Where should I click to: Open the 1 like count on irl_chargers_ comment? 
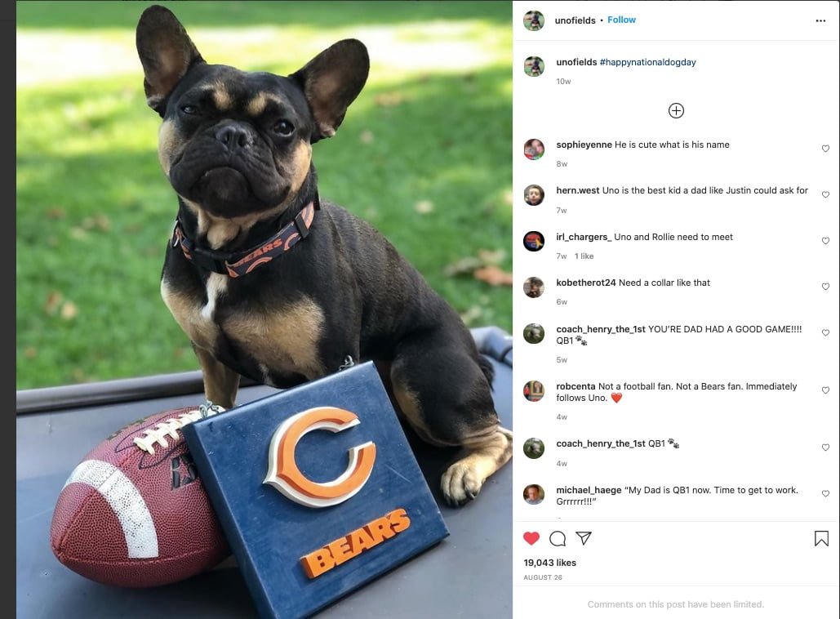[x=584, y=256]
